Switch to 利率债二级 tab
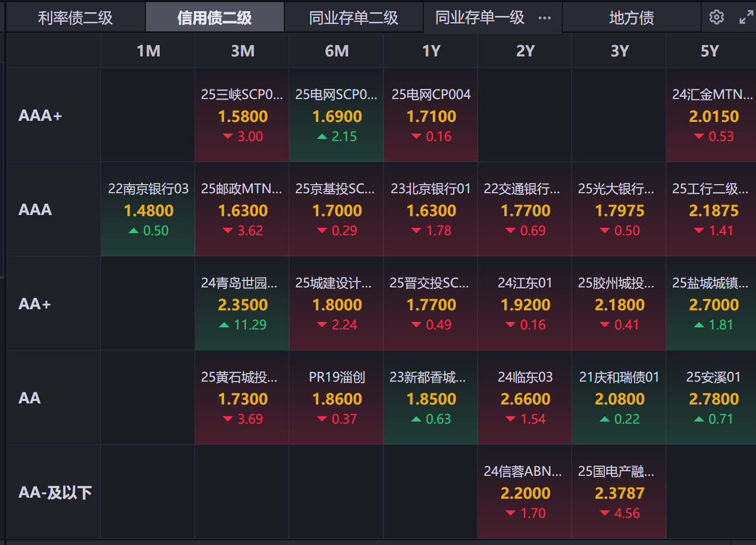The height and width of the screenshot is (545, 756). (75, 18)
